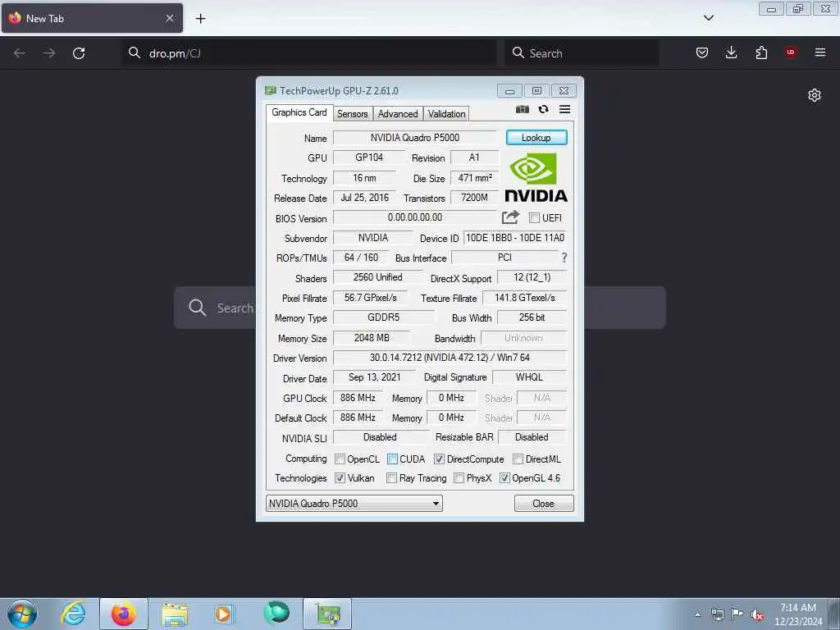The width and height of the screenshot is (840, 630).
Task: Switch to the Advanced tab
Action: pos(398,113)
